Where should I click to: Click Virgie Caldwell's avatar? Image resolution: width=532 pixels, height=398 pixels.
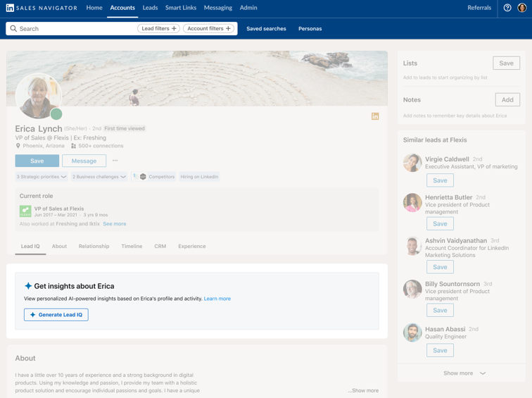tap(412, 163)
